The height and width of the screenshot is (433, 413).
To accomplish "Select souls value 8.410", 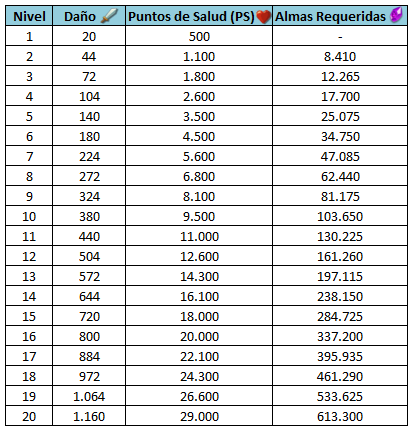I will [x=340, y=56].
